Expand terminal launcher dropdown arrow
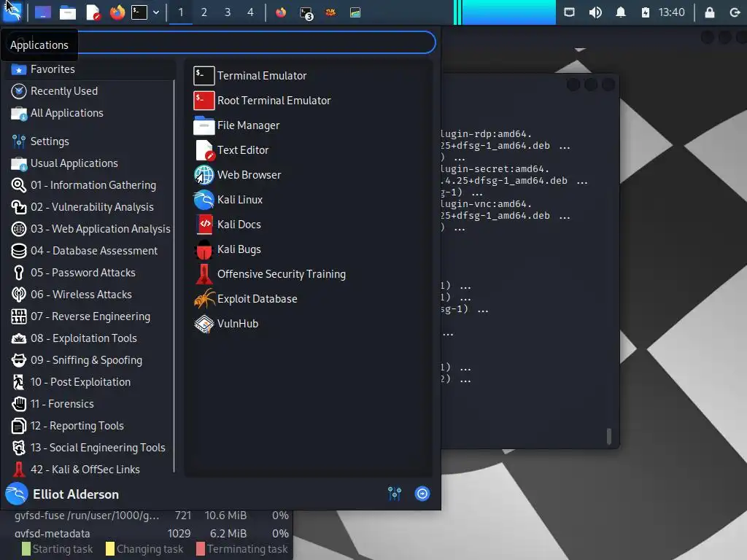The height and width of the screenshot is (560, 747). coord(156,12)
